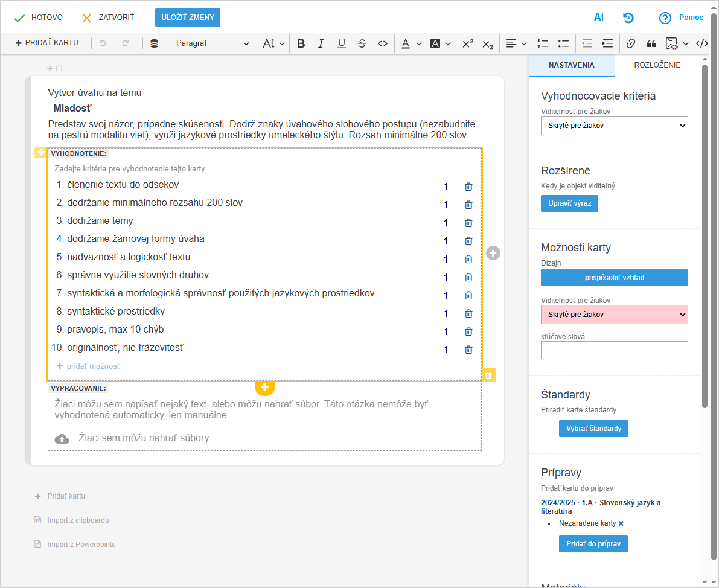Open Vyhodnocovacie kritériá visibility dropdown
The image size is (719, 588).
614,126
